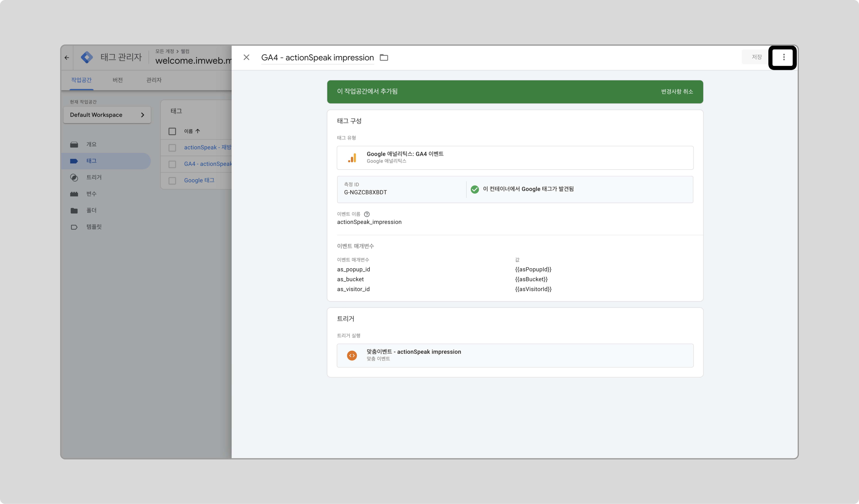This screenshot has height=504, width=859.
Task: Open the three-dot more options menu
Action: pos(784,57)
